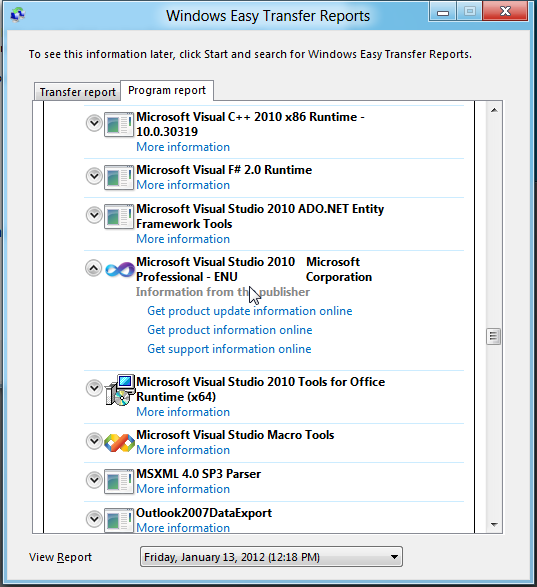Open More information for MSXML 4.0 SP3 Parser

(x=183, y=489)
